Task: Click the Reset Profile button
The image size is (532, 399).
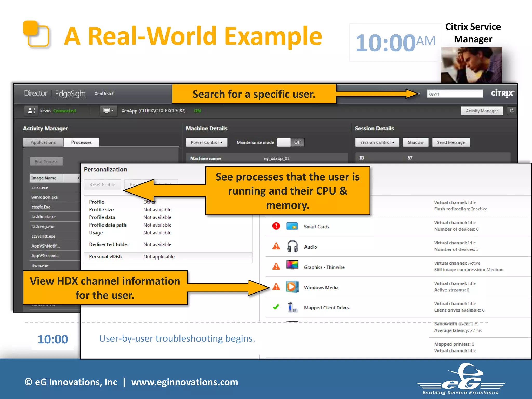Action: tap(102, 185)
